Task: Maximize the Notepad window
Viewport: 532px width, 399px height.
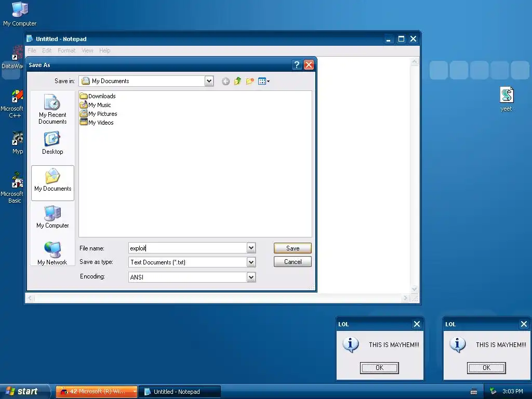Action: pyautogui.click(x=401, y=39)
